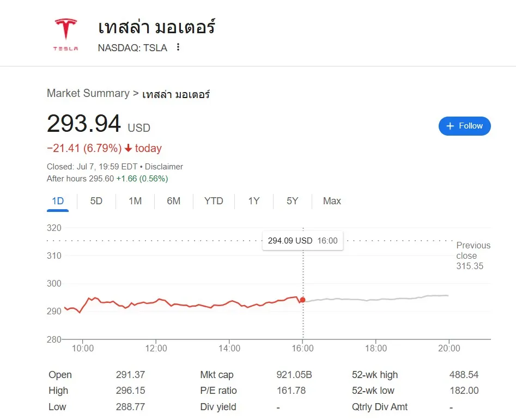Open the Disclaimer link
The width and height of the screenshot is (516, 420).
point(164,167)
